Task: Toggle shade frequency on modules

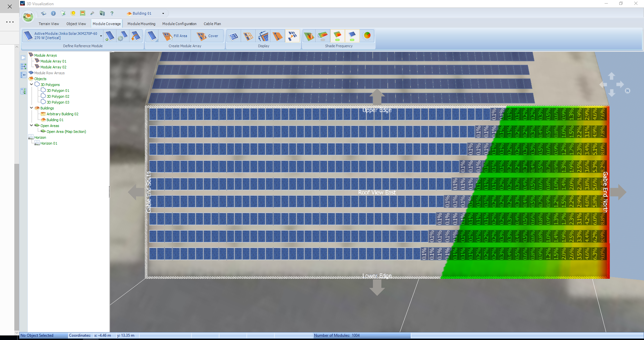Action: [352, 36]
